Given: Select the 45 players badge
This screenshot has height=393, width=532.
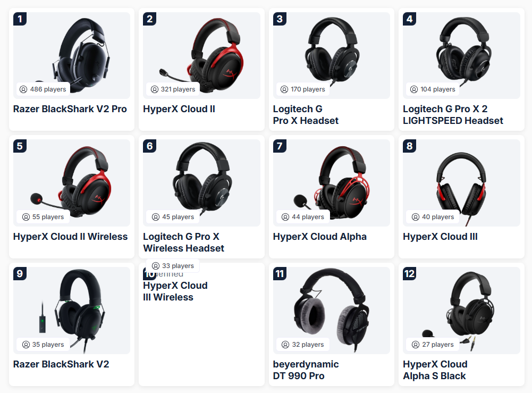Looking at the screenshot, I should point(173,217).
